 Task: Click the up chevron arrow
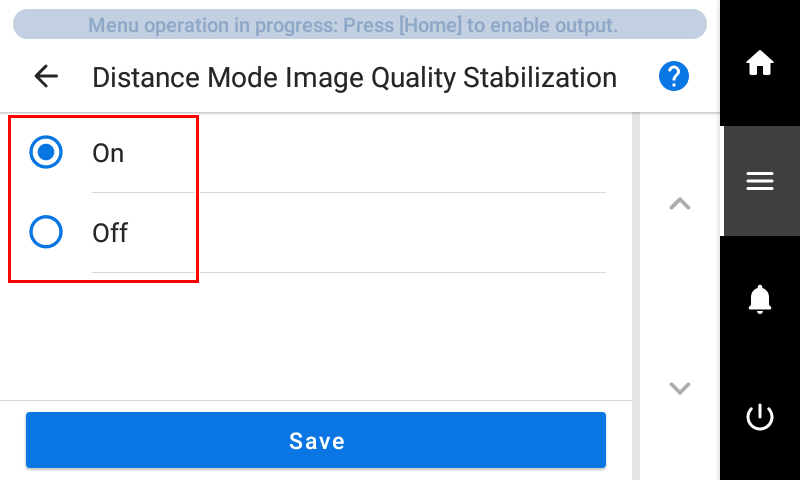680,204
